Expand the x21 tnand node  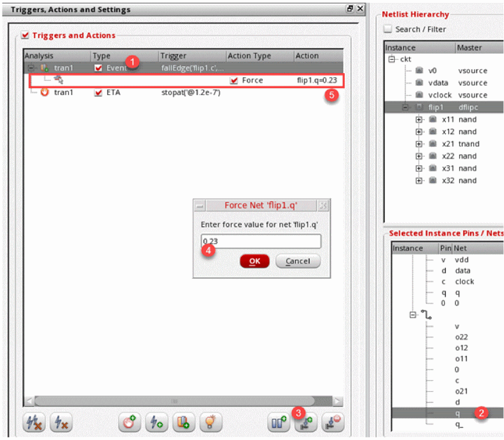click(x=418, y=144)
